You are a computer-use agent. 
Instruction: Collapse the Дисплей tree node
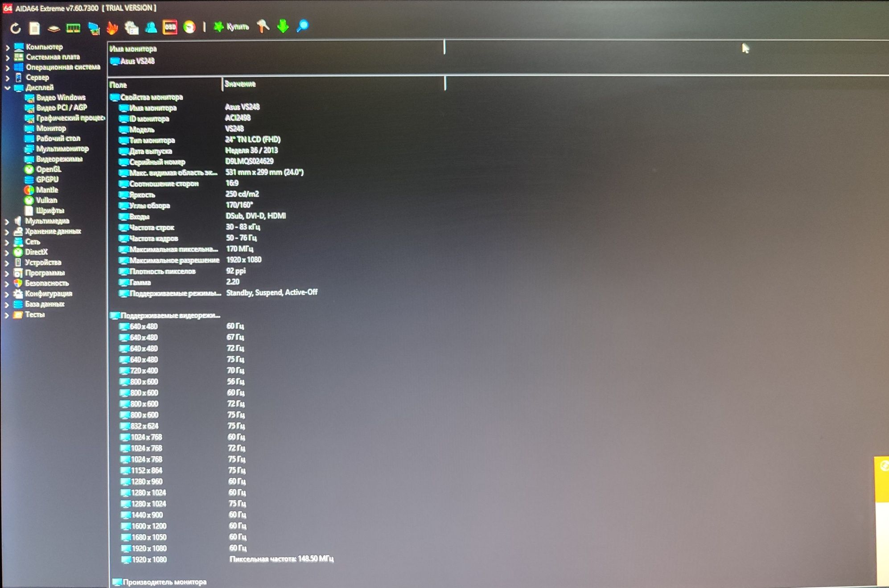click(x=7, y=88)
